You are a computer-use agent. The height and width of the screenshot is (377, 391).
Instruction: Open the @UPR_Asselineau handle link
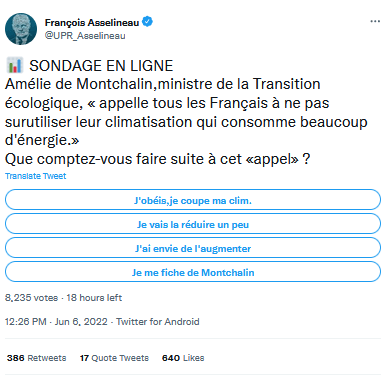pyautogui.click(x=85, y=36)
